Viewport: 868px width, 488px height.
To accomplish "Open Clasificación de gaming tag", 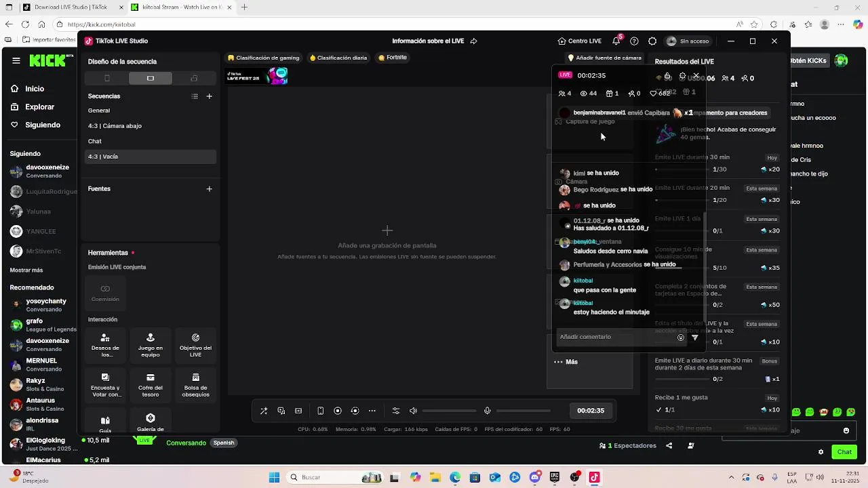I will [x=264, y=58].
